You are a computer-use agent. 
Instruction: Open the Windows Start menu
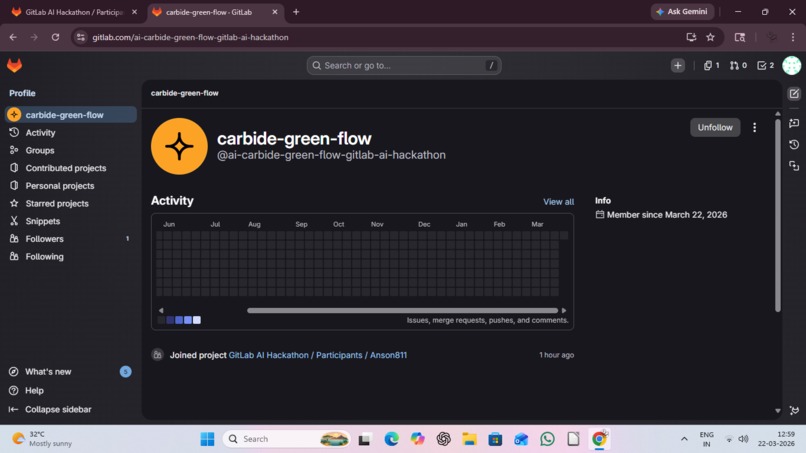click(208, 439)
